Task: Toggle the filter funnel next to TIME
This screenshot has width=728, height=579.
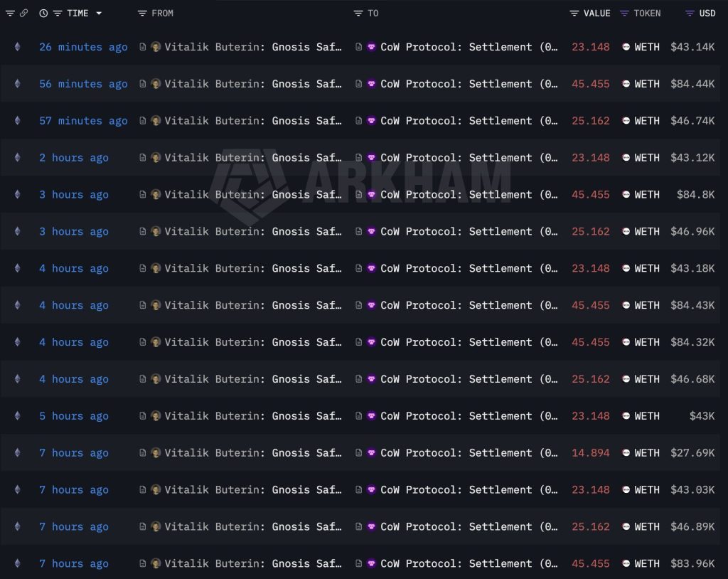Action: [57, 13]
